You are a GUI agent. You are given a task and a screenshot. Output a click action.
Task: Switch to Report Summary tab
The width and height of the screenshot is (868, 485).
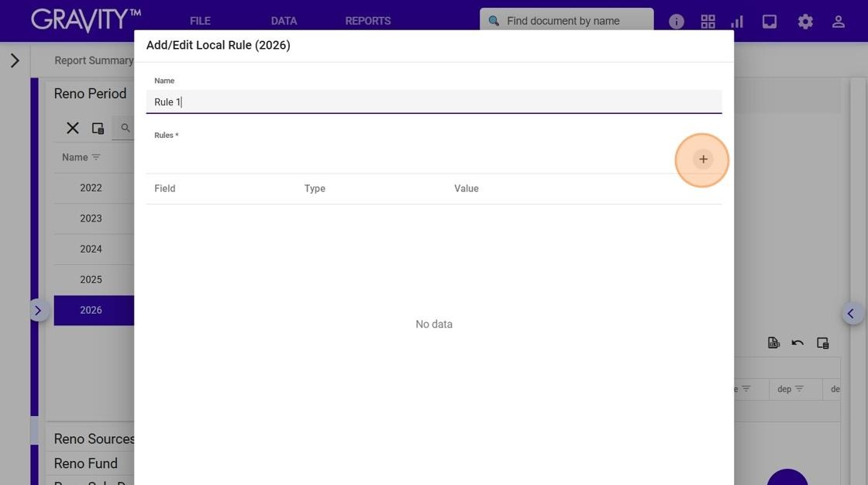94,60
